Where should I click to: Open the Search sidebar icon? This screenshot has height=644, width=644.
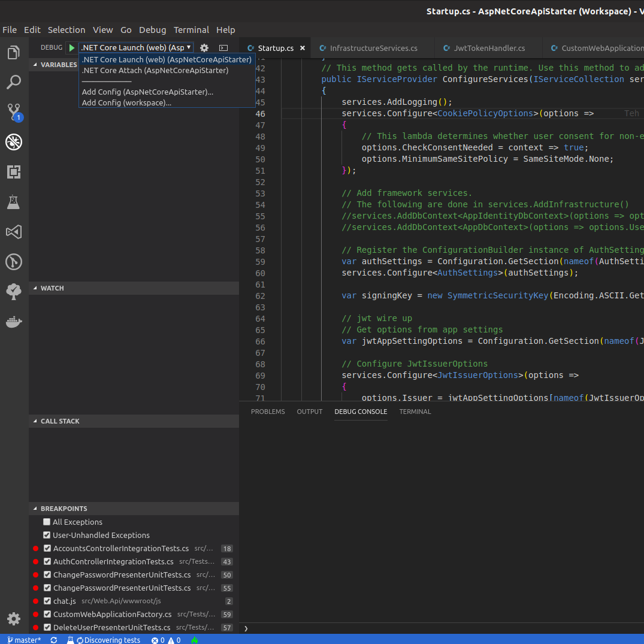pos(14,82)
